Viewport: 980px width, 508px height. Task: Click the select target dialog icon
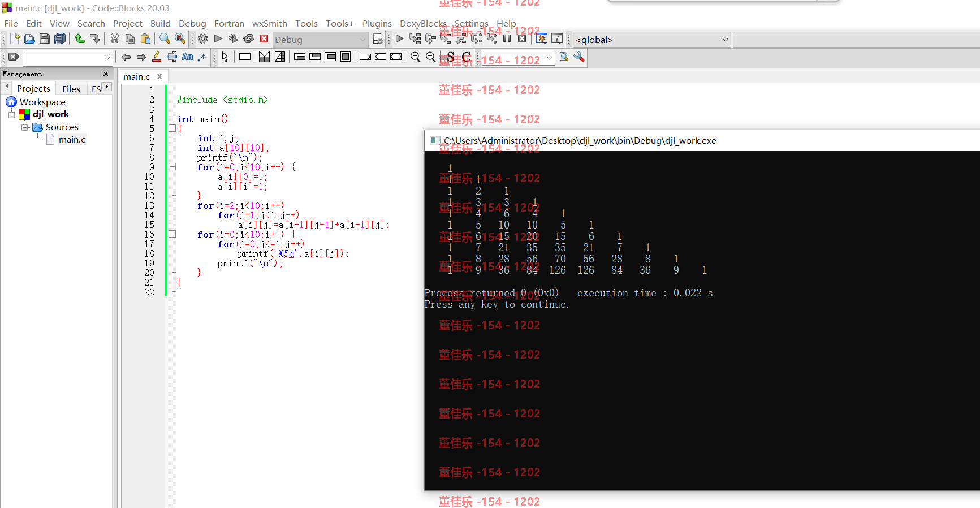pos(378,39)
